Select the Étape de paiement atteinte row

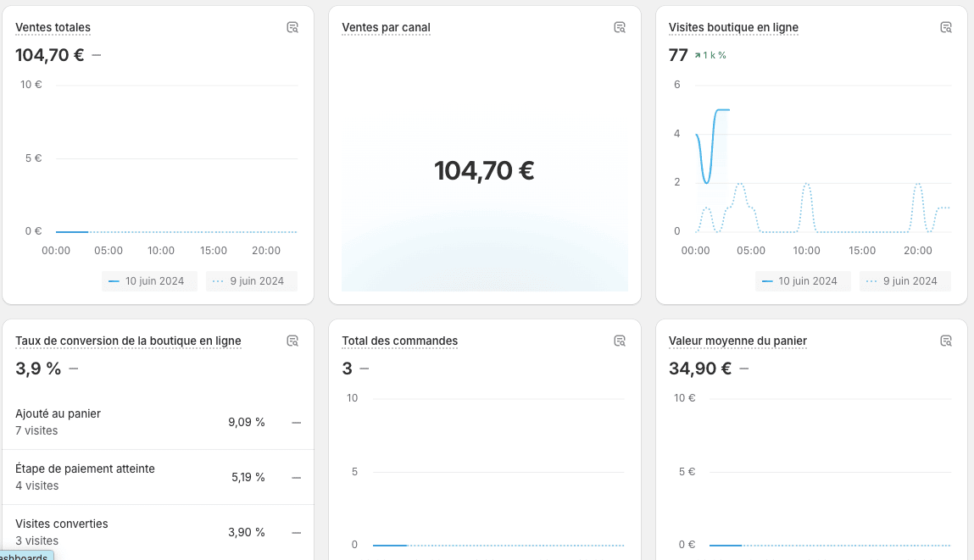pos(158,477)
